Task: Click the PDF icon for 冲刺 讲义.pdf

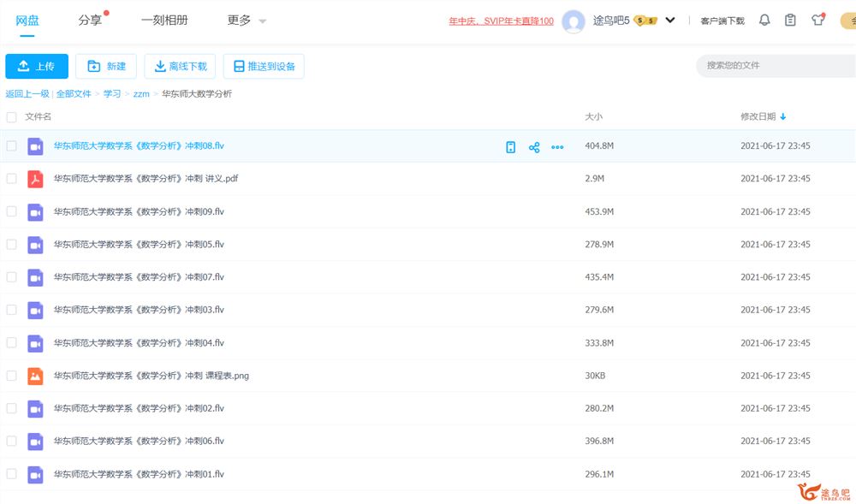Action: click(35, 179)
